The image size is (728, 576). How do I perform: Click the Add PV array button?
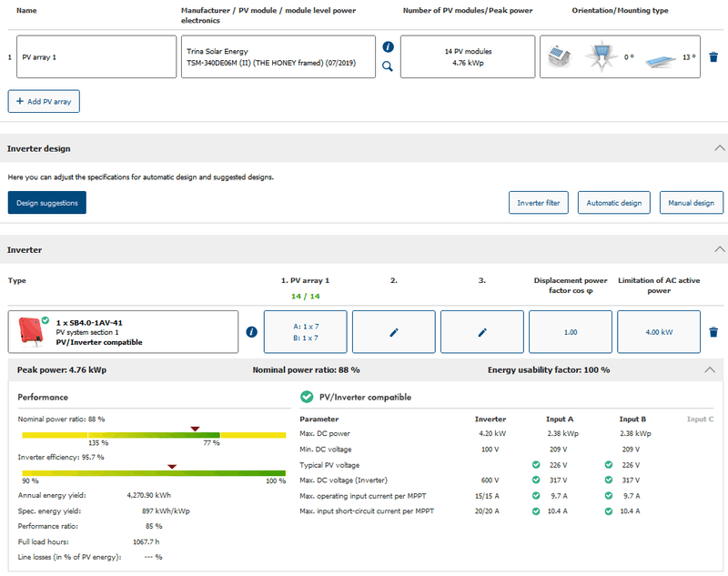click(44, 101)
